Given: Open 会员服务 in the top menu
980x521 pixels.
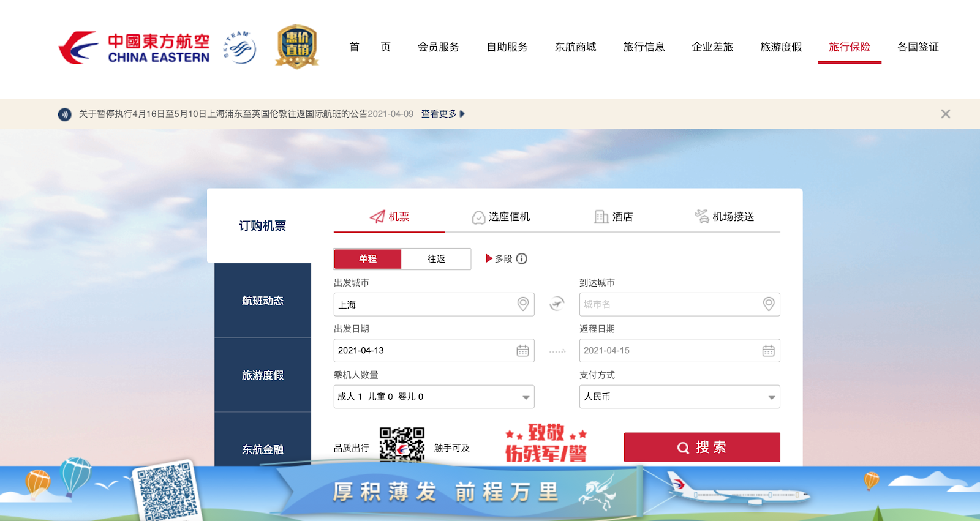Looking at the screenshot, I should (x=439, y=47).
